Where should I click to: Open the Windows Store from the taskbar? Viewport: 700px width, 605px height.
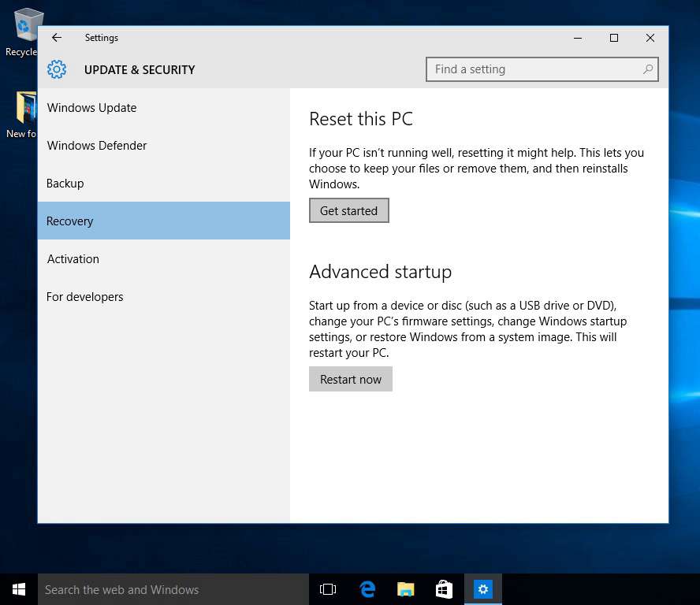tap(444, 588)
